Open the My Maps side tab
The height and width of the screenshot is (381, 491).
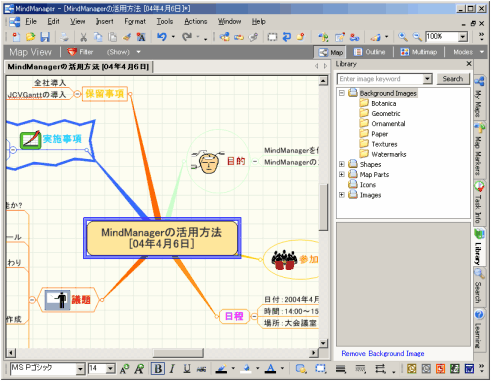(479, 97)
